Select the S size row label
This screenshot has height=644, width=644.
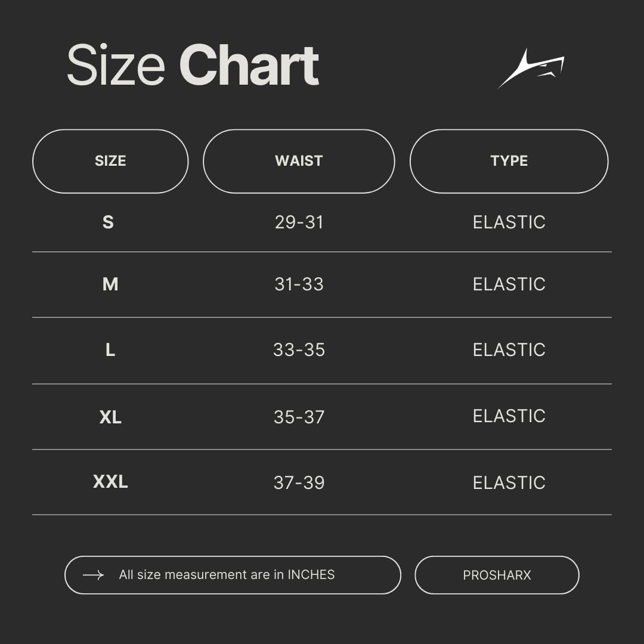[108, 222]
